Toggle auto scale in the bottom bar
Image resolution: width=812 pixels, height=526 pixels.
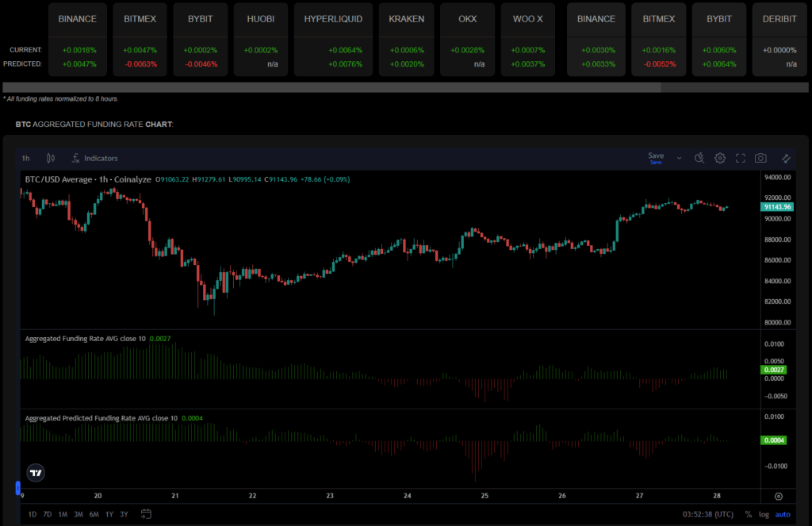pyautogui.click(x=783, y=514)
